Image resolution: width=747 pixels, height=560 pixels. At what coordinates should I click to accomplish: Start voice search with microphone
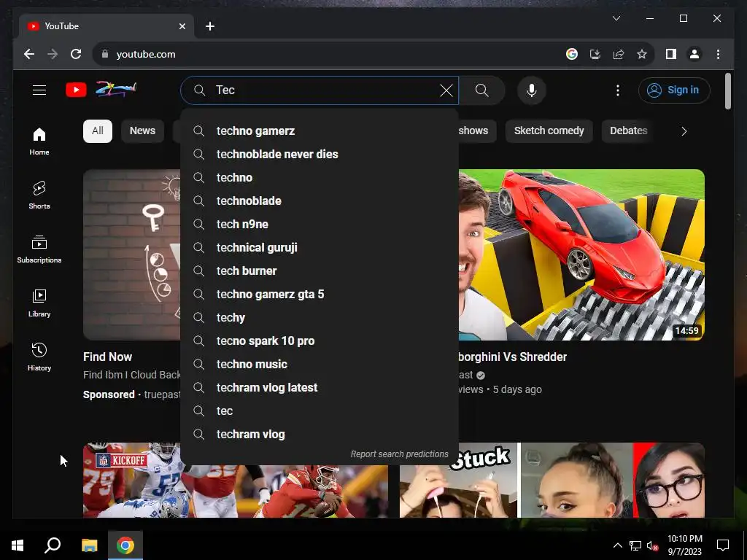coord(532,90)
